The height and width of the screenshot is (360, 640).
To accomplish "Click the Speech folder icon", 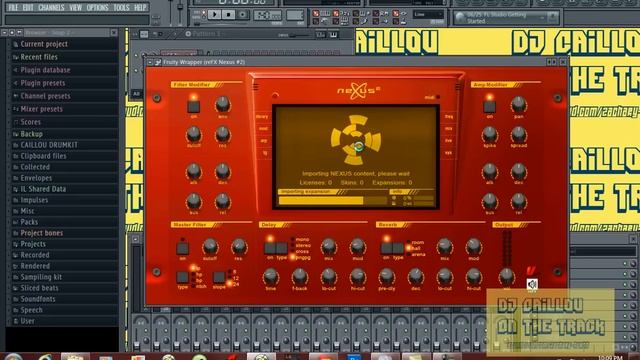I will 16,310.
